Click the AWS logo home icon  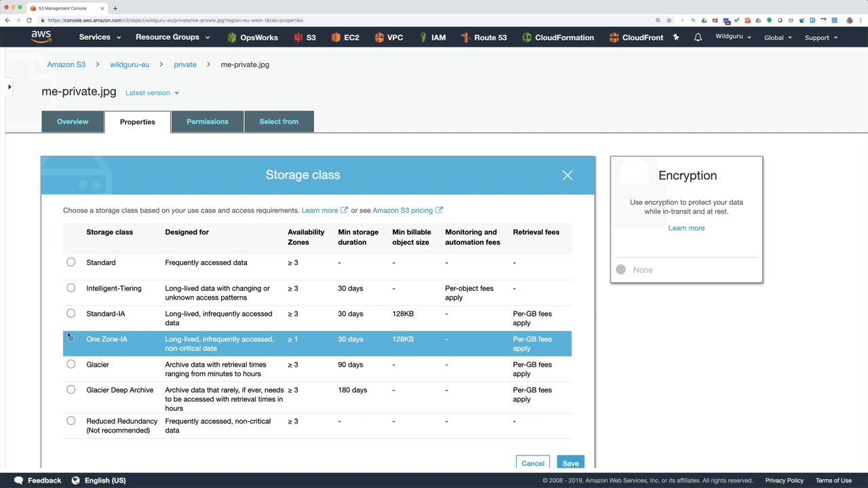(x=41, y=37)
